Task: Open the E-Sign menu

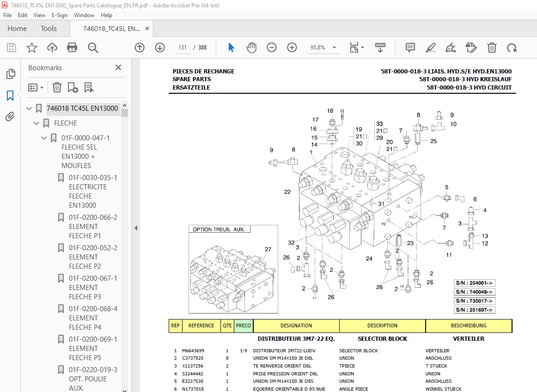Action: [x=60, y=15]
